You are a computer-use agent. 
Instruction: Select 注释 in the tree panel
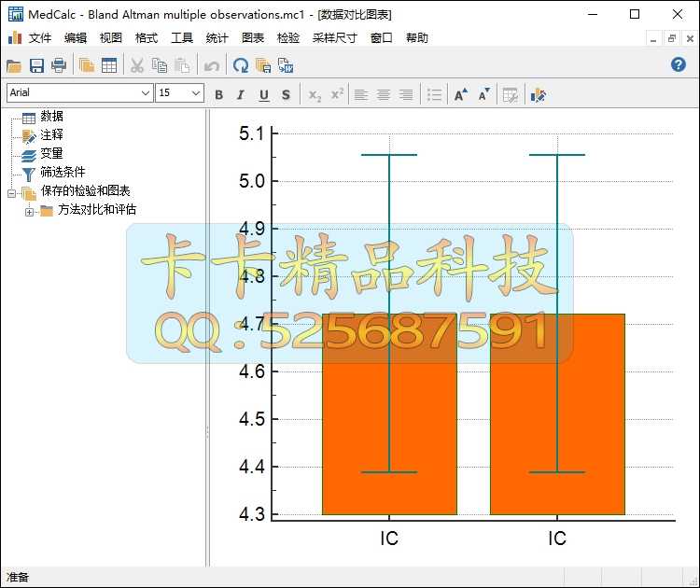point(51,134)
